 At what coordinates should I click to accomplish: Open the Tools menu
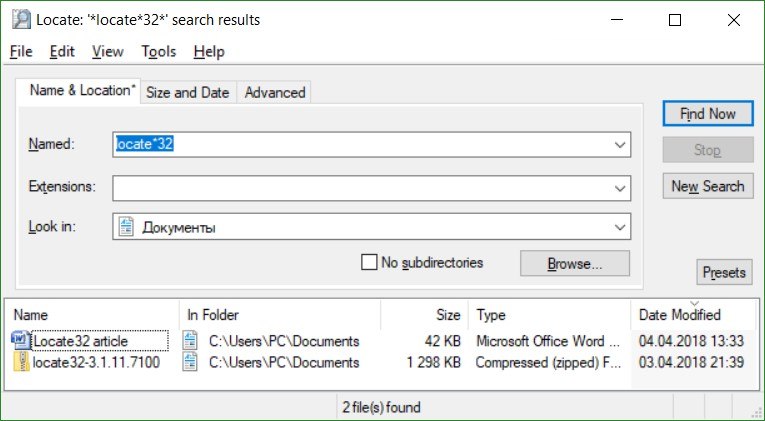(x=159, y=51)
